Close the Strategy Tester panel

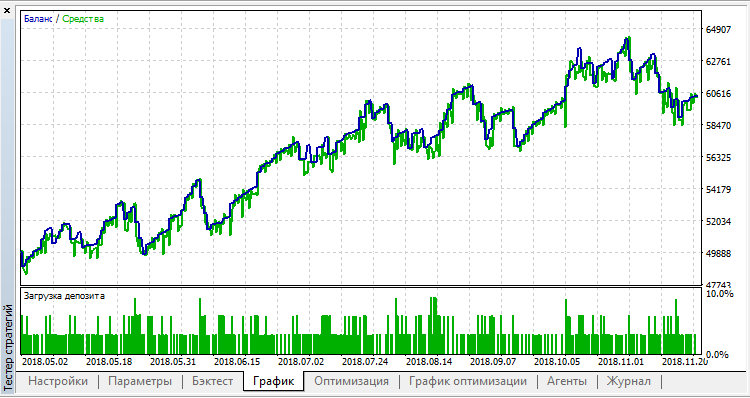tap(7, 10)
